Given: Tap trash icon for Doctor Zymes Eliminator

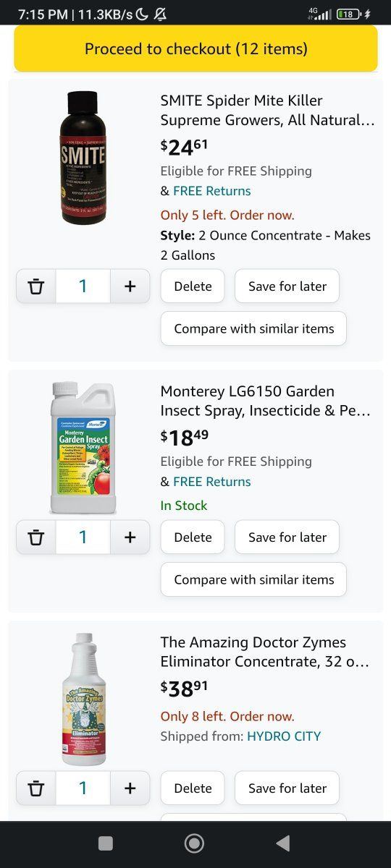Looking at the screenshot, I should 36,788.
